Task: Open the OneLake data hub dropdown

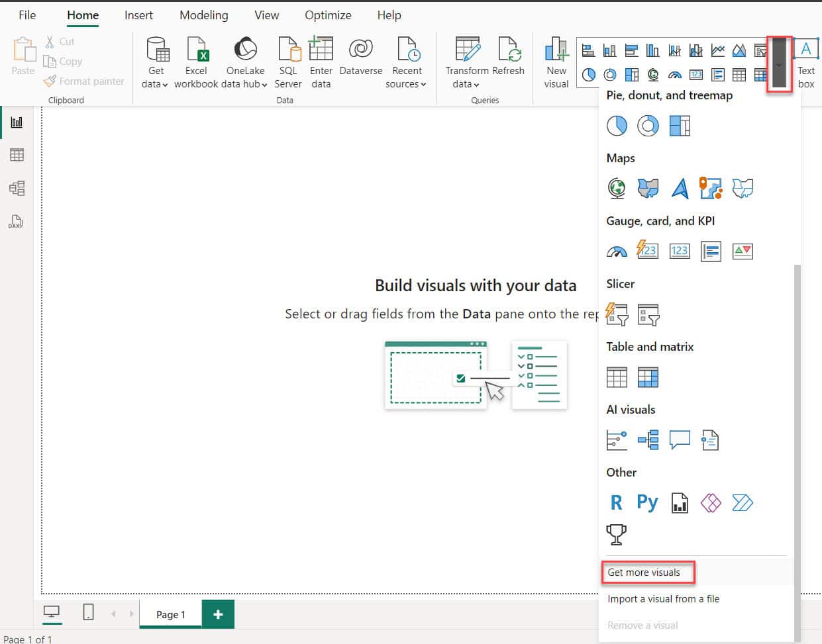Action: (245, 63)
